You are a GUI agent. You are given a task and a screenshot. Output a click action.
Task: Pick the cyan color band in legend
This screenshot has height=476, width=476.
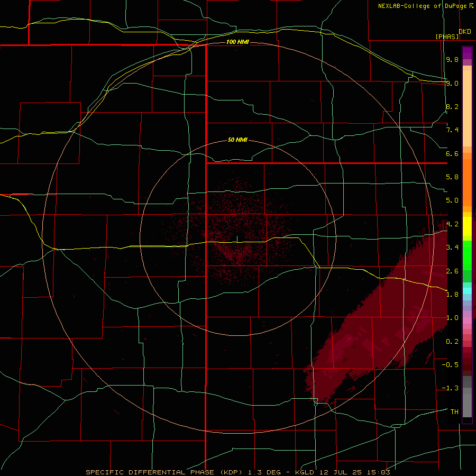pos(467,290)
